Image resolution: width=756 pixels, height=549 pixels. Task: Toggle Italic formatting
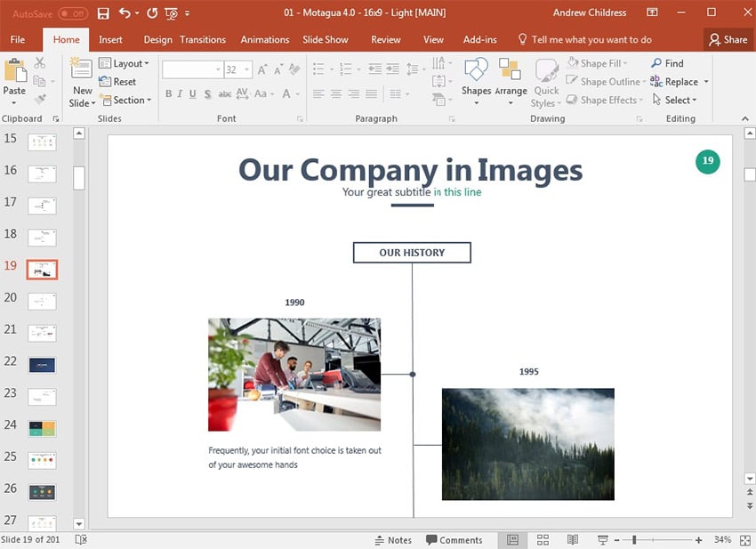click(180, 93)
